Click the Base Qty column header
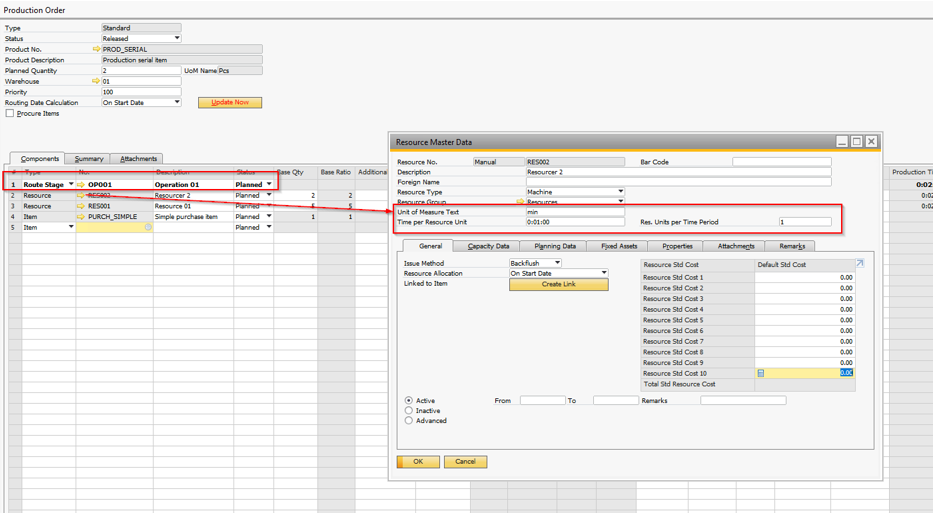The width and height of the screenshot is (939, 514). [x=295, y=172]
